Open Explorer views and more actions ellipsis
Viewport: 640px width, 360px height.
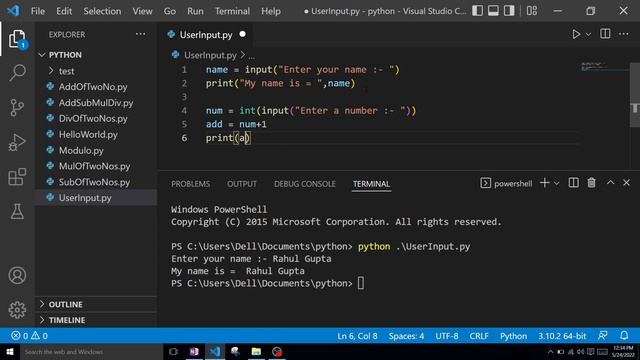(x=140, y=34)
